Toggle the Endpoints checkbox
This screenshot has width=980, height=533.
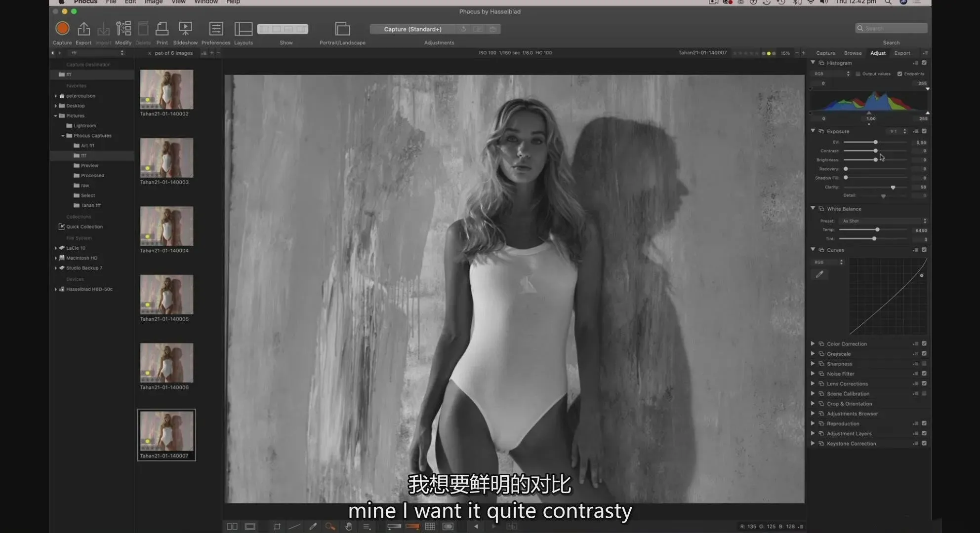pos(899,74)
